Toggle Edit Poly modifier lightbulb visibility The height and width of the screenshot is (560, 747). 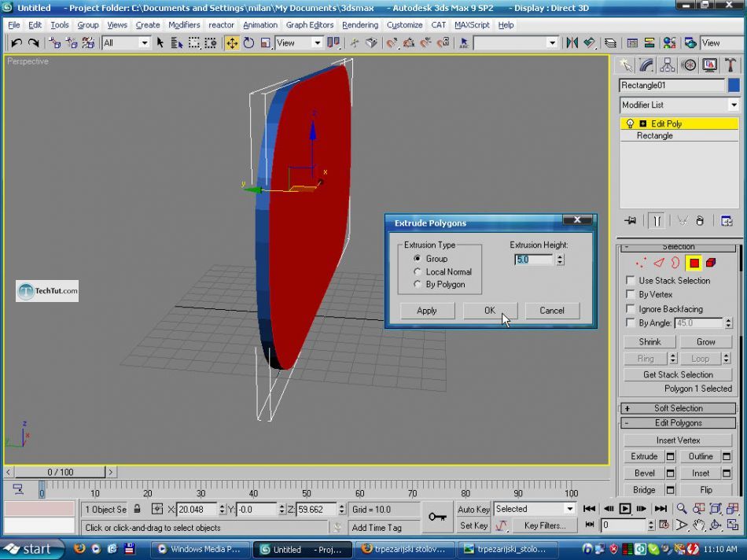(631, 123)
